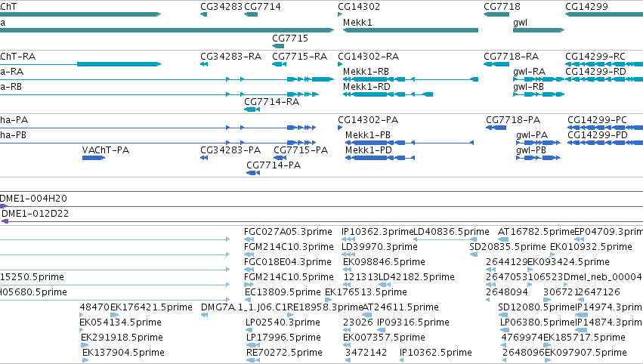Select EST EK010932.5prime
Screen dimensions: 643x364
(591, 247)
